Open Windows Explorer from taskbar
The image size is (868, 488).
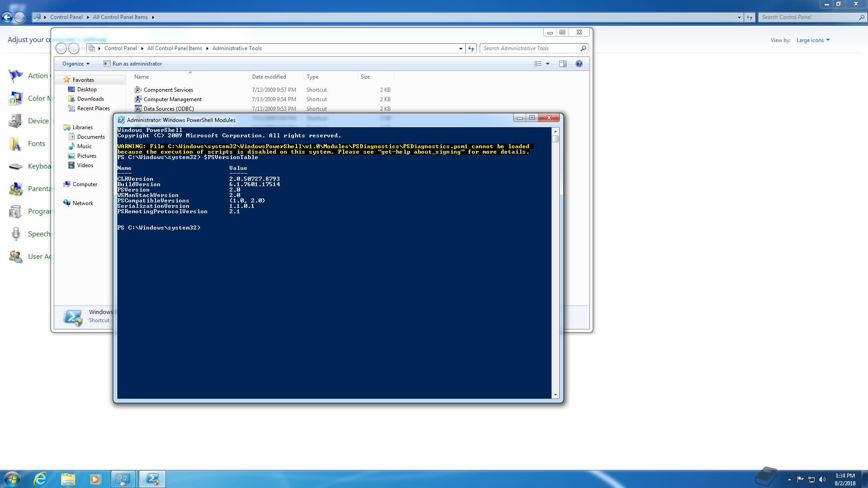[x=68, y=479]
